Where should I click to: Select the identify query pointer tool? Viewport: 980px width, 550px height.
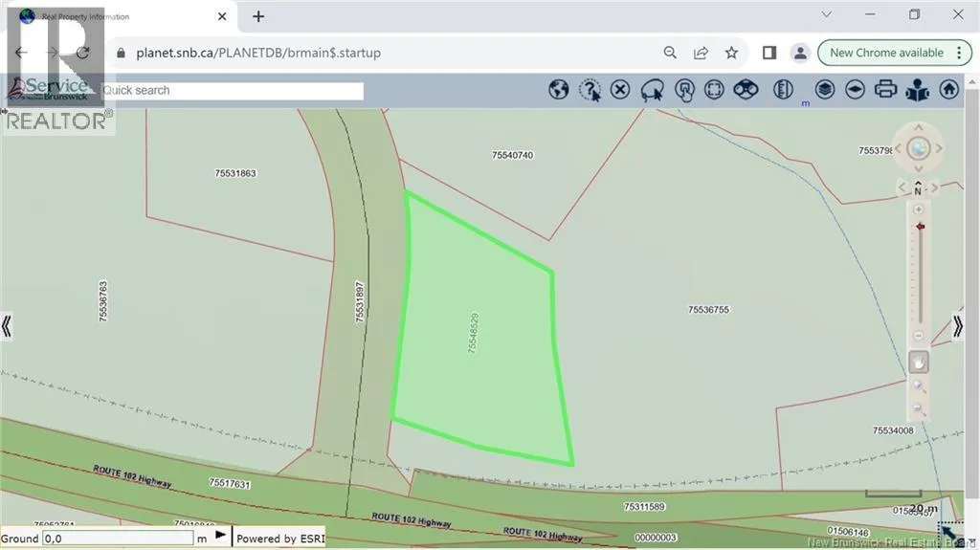pos(590,90)
